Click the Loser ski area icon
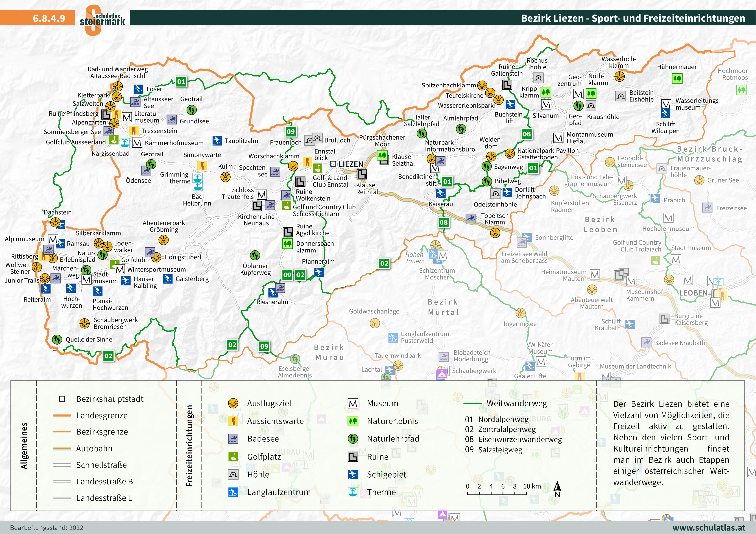The width and height of the screenshot is (756, 534). tap(138, 89)
